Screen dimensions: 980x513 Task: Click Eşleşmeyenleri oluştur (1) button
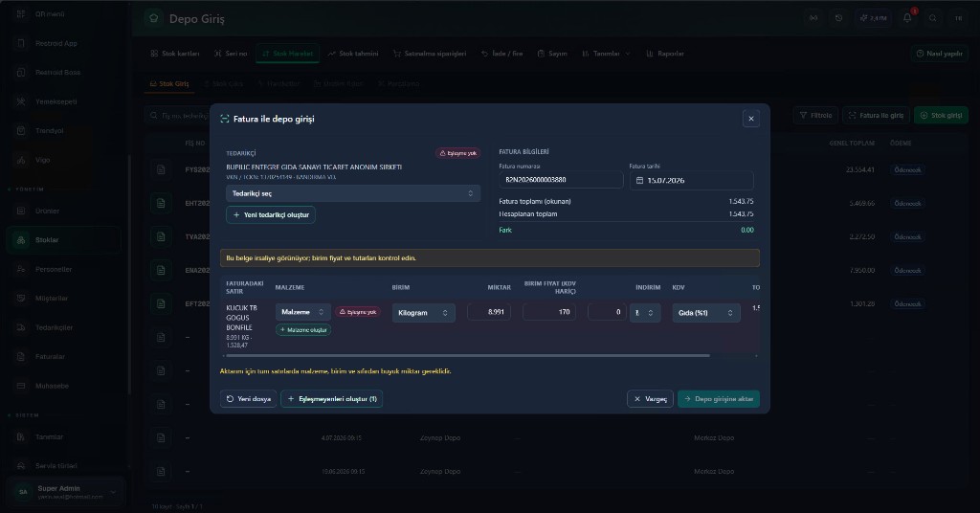point(331,399)
